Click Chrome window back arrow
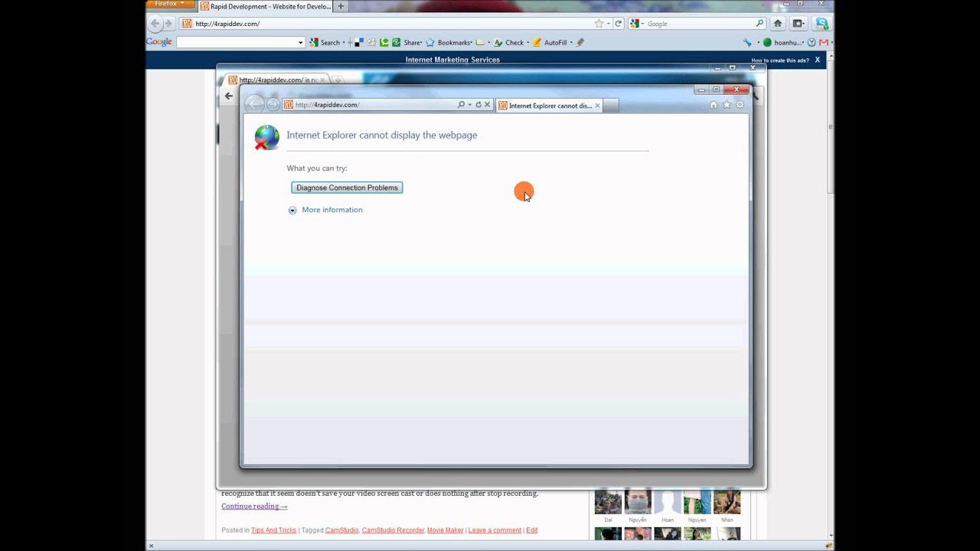 pos(228,96)
